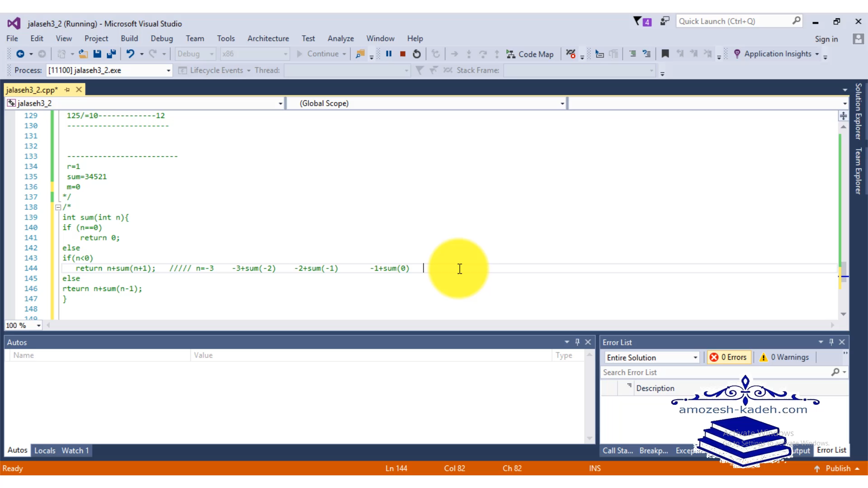The image size is (868, 488).
Task: Click the horizontal scrollbar right arrow
Action: [x=832, y=325]
